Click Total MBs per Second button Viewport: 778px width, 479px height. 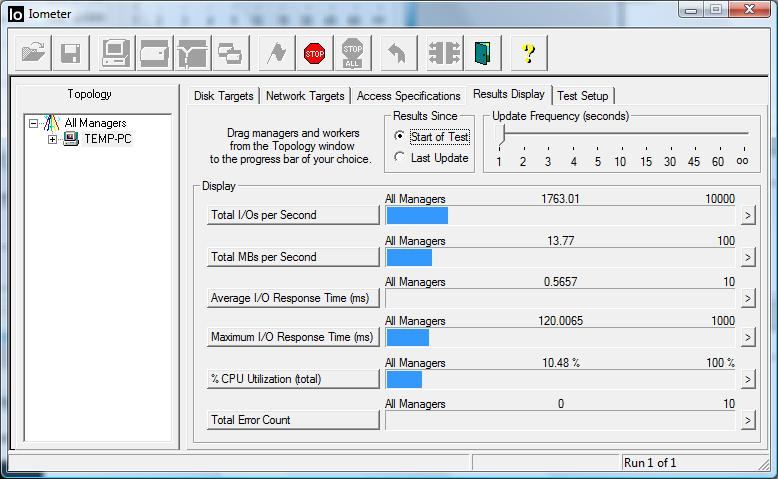click(293, 257)
